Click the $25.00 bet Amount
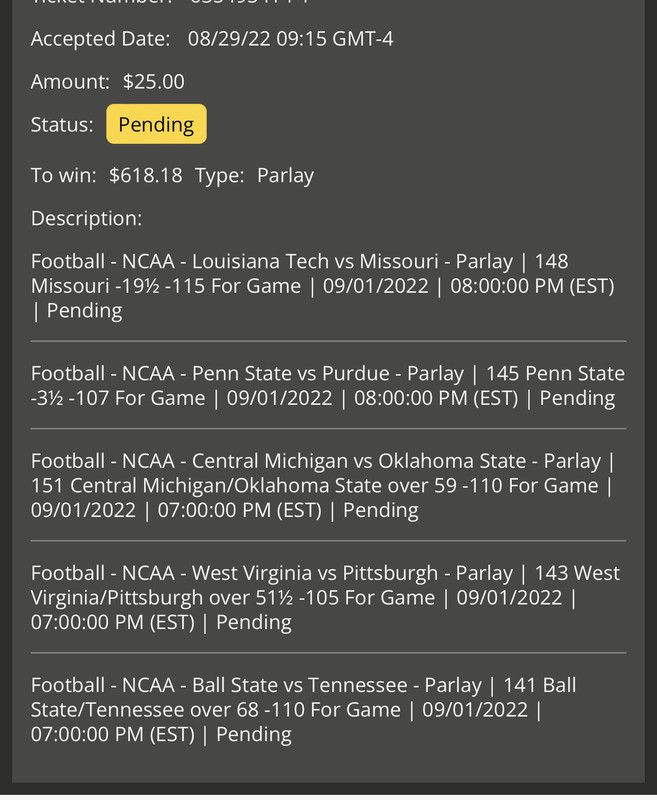The height and width of the screenshot is (800, 657). (x=154, y=82)
